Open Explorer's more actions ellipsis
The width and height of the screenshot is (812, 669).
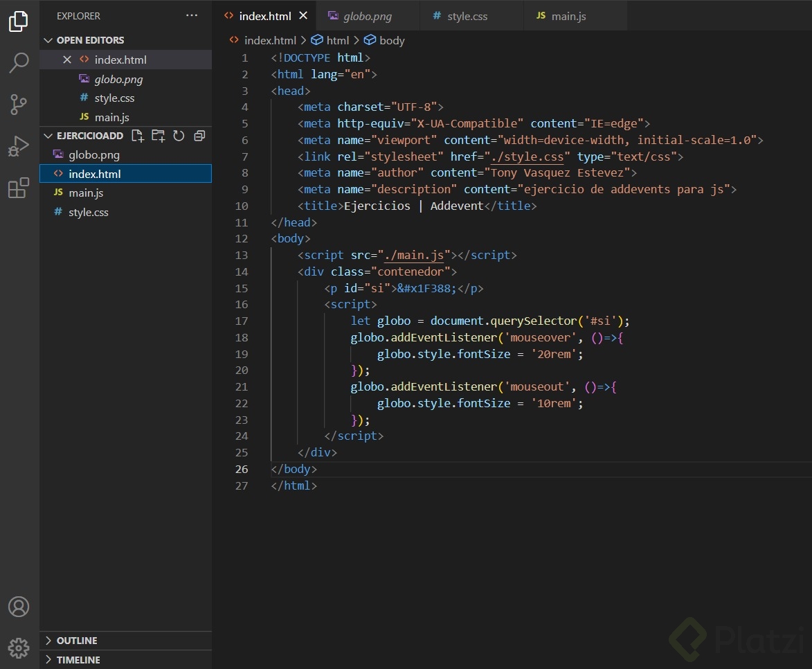pos(192,15)
